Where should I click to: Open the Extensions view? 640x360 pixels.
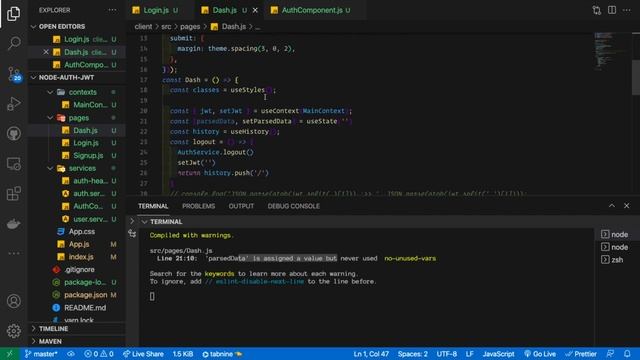13,194
